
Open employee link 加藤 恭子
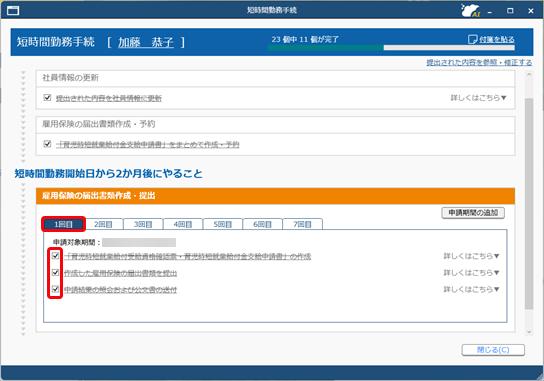146,42
